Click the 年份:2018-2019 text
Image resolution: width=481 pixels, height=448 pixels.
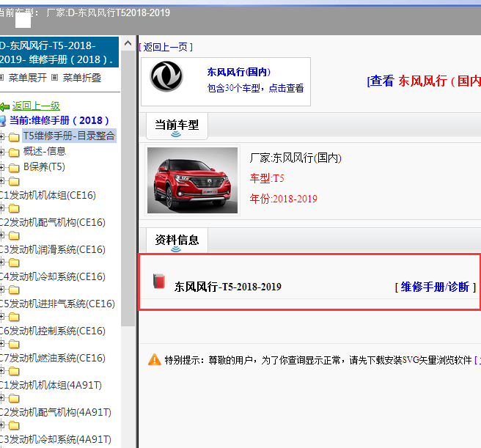pos(284,199)
